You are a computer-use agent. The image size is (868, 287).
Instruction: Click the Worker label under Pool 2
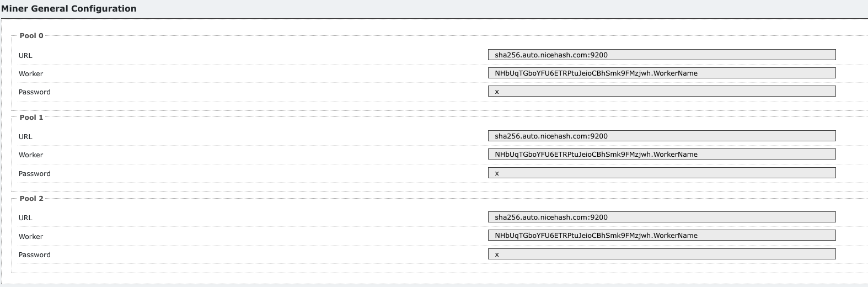[x=31, y=237]
